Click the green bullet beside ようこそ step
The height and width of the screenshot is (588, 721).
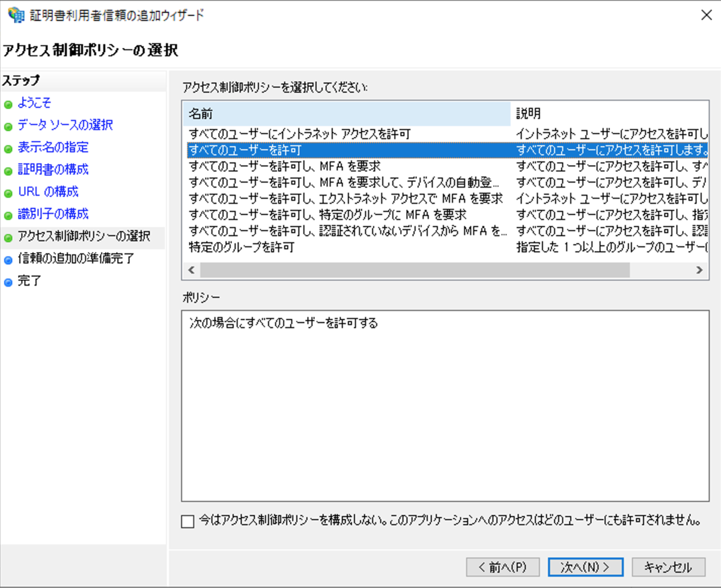[x=7, y=103]
